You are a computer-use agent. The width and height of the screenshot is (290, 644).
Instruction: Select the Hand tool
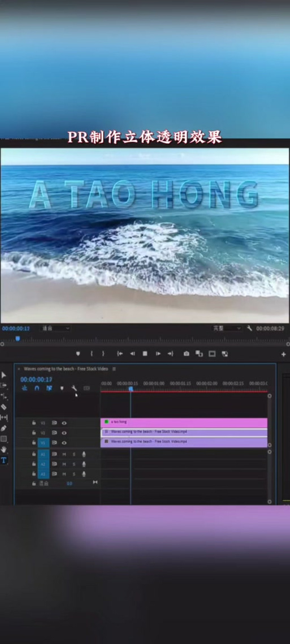4,450
